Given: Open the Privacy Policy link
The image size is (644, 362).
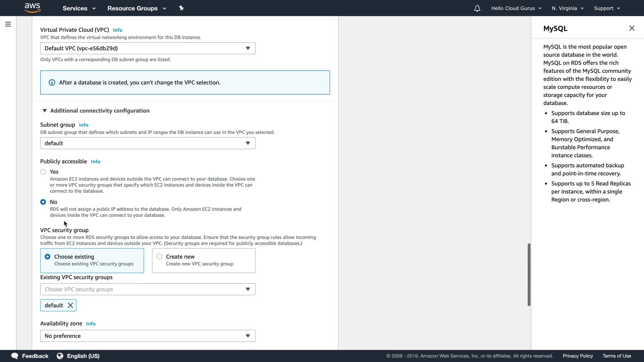Looking at the screenshot, I should click(x=578, y=356).
